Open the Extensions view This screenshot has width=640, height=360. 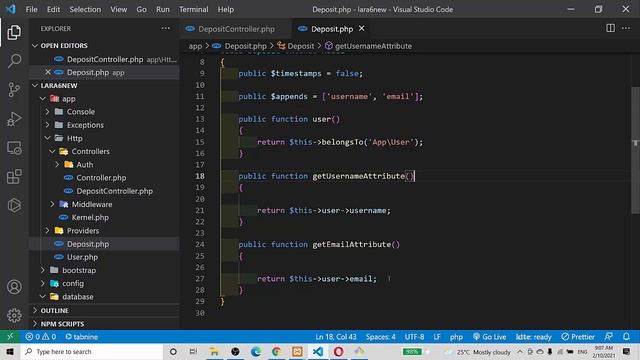coord(14,177)
